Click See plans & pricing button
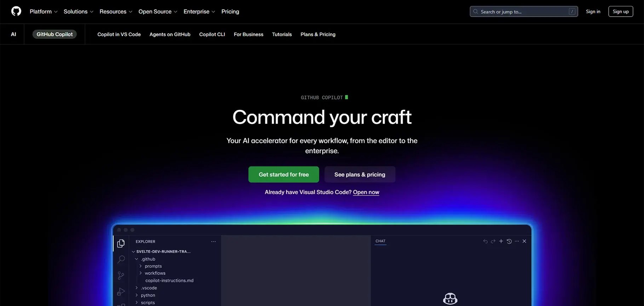Viewport: 644px width, 306px height. [360, 175]
